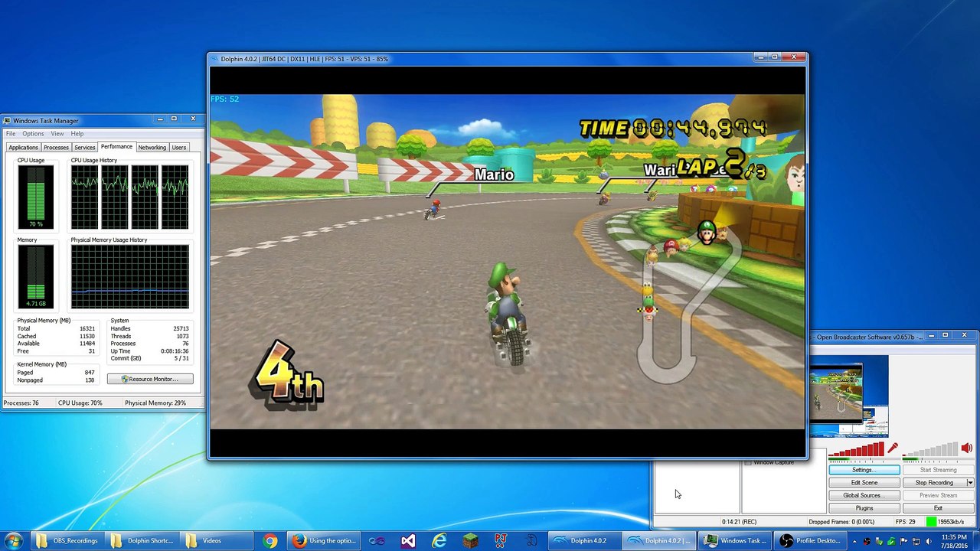The height and width of the screenshot is (551, 980).
Task: Switch to the Windows Task Manager taskbar button
Action: point(733,541)
